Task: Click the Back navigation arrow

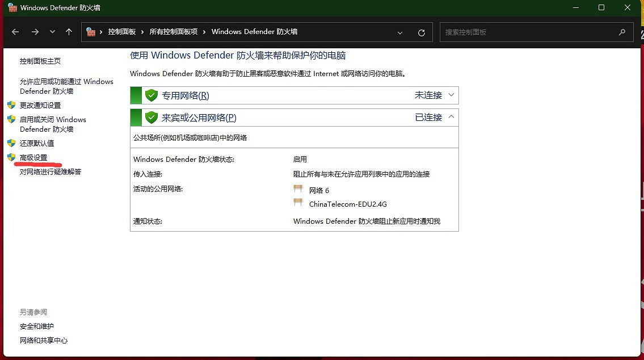Action: coord(15,32)
